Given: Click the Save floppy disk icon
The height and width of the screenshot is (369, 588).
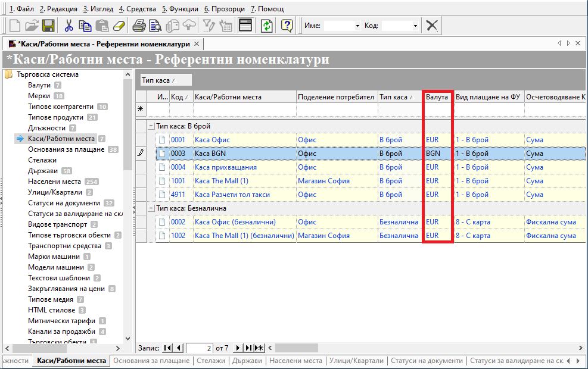Looking at the screenshot, I should pyautogui.click(x=48, y=26).
